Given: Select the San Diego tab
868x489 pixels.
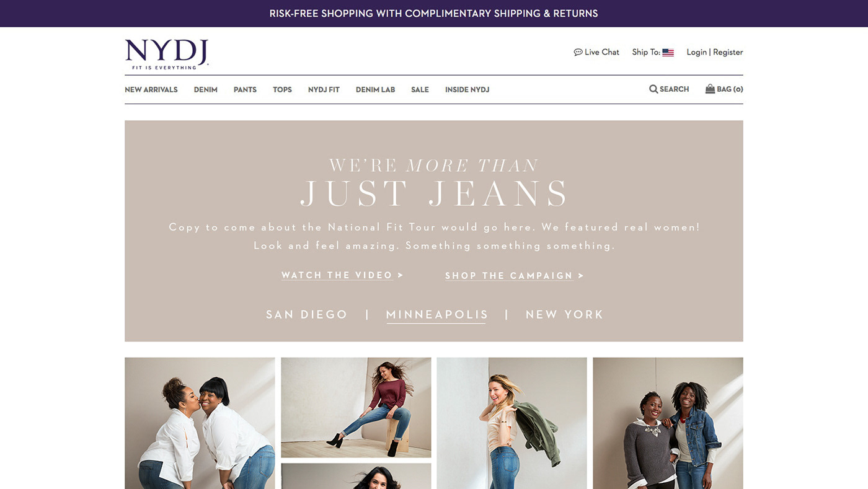Looking at the screenshot, I should (307, 315).
